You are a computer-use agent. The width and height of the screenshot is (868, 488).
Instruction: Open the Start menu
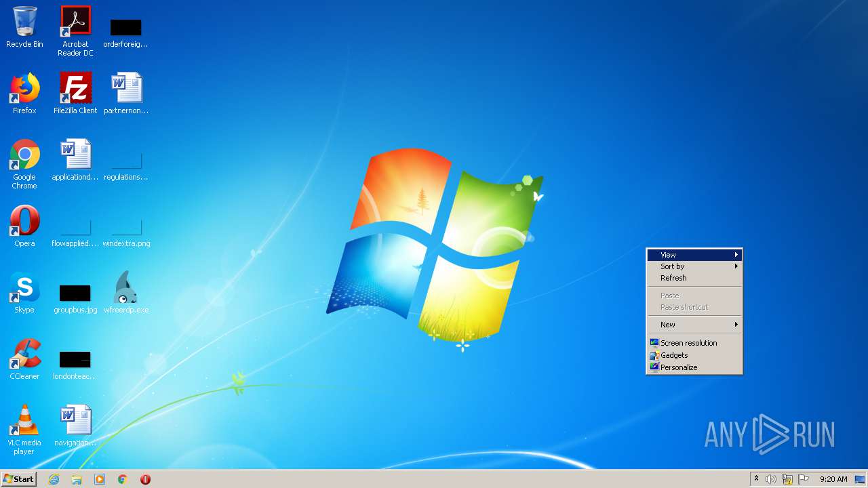point(19,479)
